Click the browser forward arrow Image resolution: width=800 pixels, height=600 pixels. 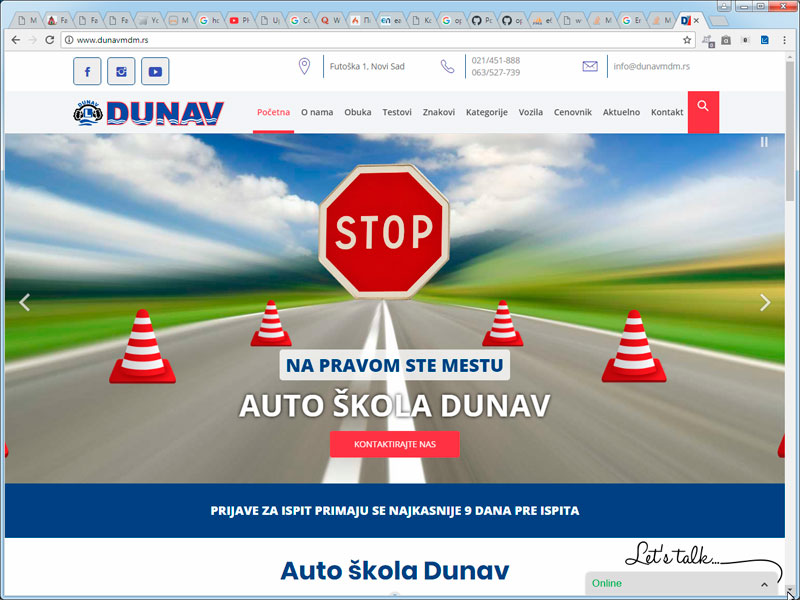coord(33,40)
